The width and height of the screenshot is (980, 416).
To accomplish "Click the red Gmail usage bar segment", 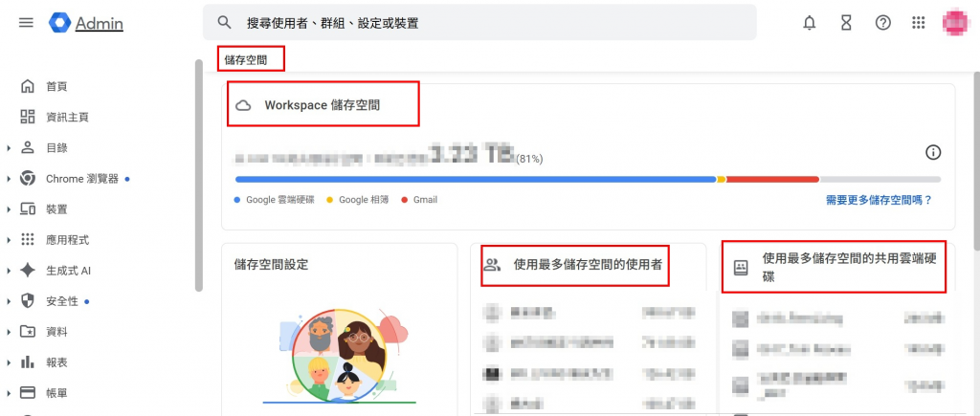I will pyautogui.click(x=772, y=179).
